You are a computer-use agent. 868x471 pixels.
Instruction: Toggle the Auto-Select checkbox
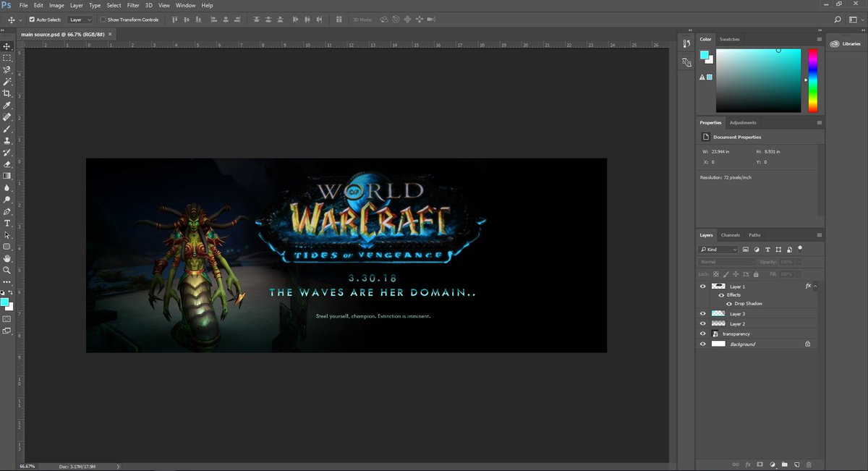pyautogui.click(x=32, y=20)
